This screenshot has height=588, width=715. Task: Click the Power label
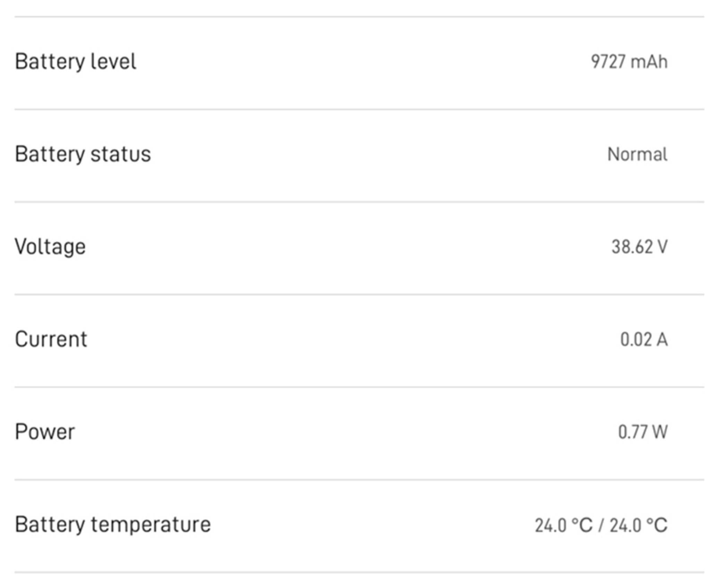(45, 432)
